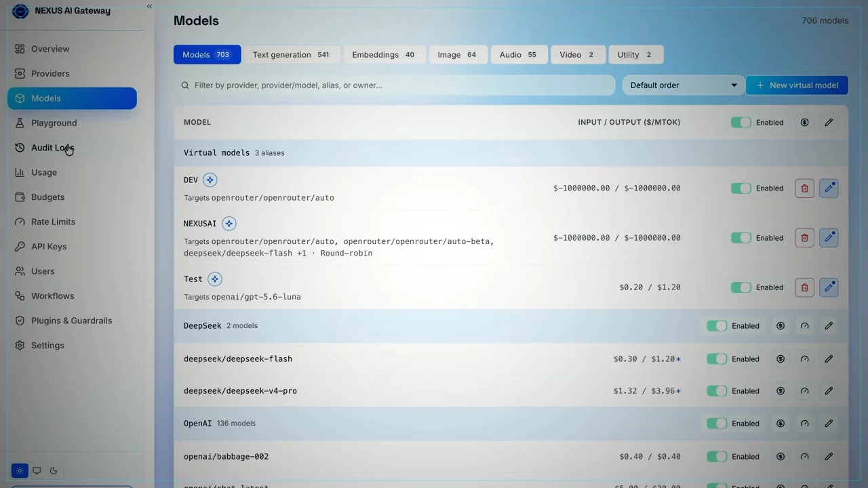Remove the Test virtual model via trash icon
Image resolution: width=868 pixels, height=488 pixels.
(x=804, y=287)
